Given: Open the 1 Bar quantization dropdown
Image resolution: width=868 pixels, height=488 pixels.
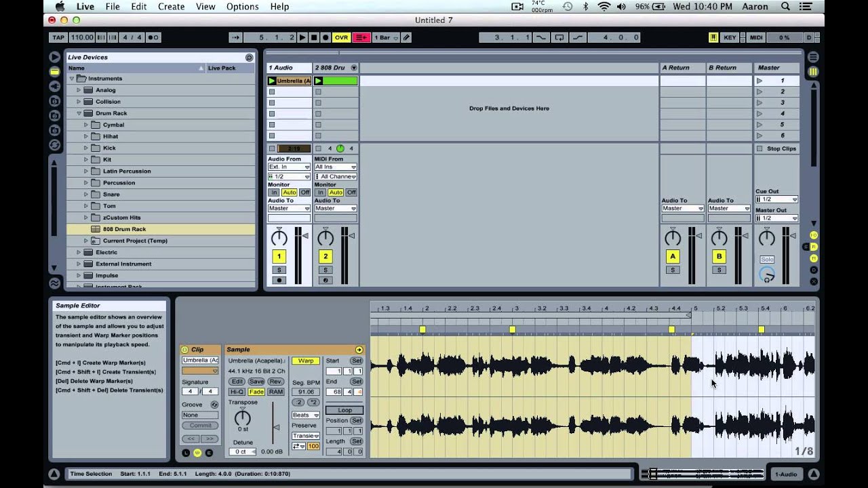Looking at the screenshot, I should coord(385,37).
